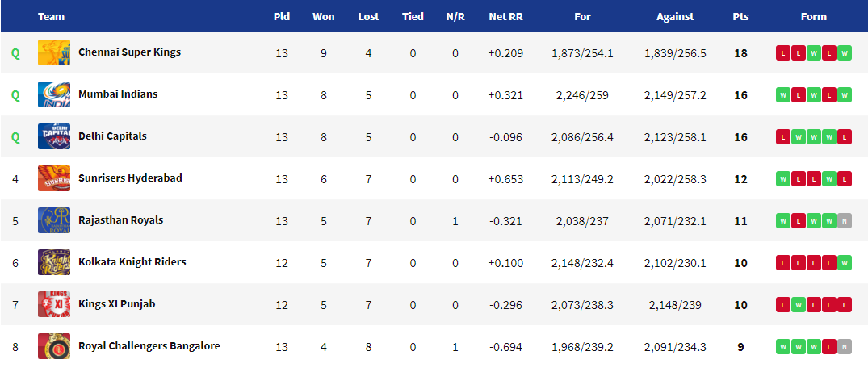Open the Delhi Capitals logo
The width and height of the screenshot is (868, 372).
pyautogui.click(x=53, y=136)
